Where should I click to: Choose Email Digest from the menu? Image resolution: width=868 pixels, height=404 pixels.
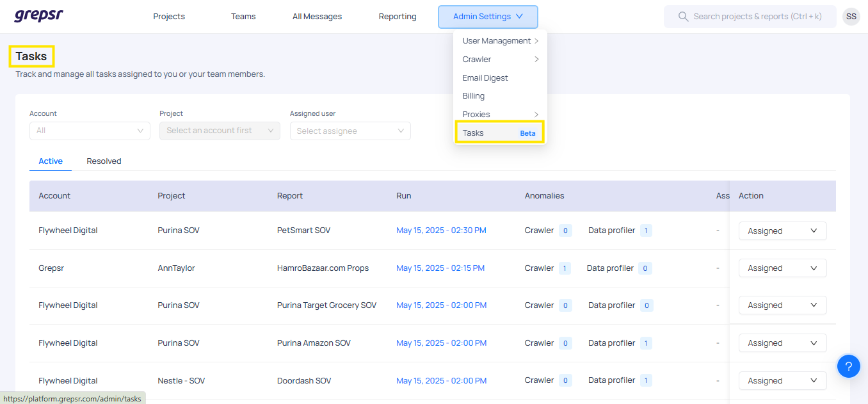485,78
